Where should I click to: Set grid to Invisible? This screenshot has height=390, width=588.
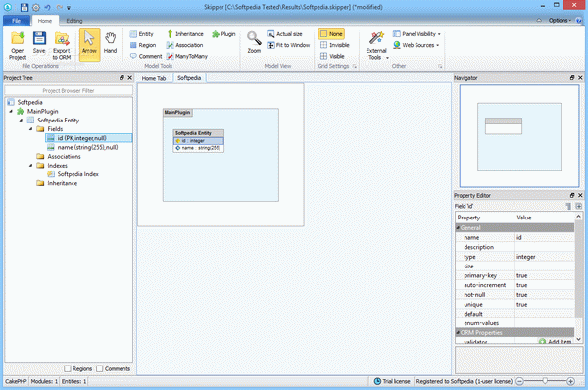click(x=334, y=45)
